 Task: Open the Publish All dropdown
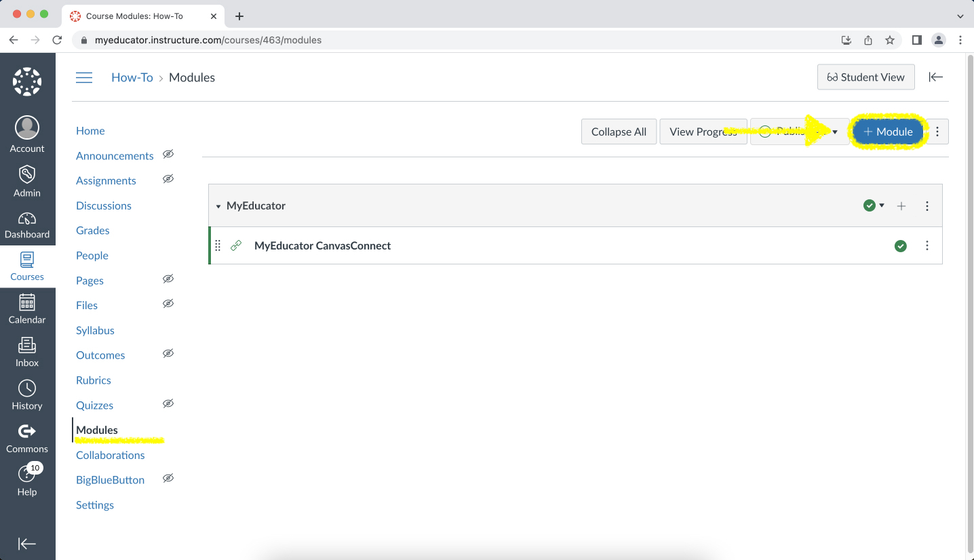(799, 132)
